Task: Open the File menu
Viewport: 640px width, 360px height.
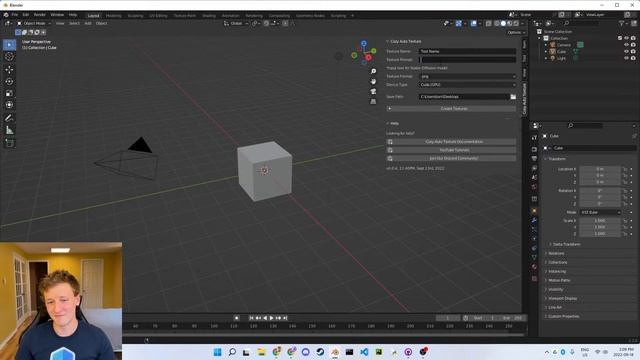Action: [x=15, y=15]
